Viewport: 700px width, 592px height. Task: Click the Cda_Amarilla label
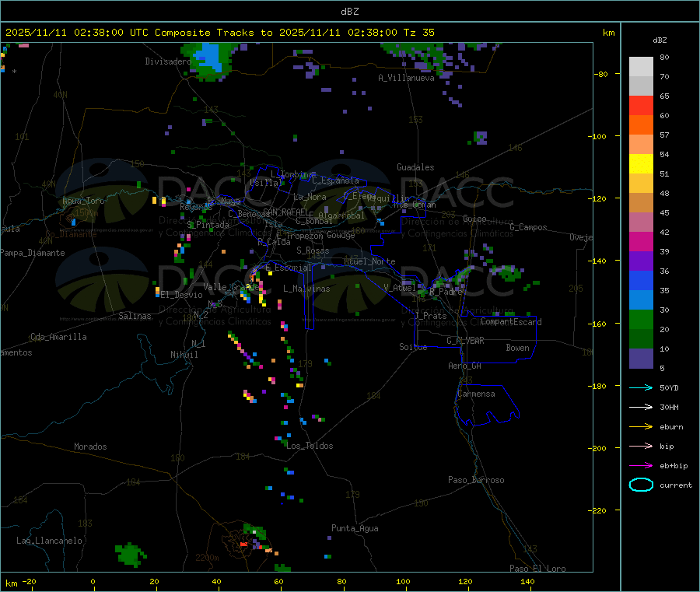point(58,337)
